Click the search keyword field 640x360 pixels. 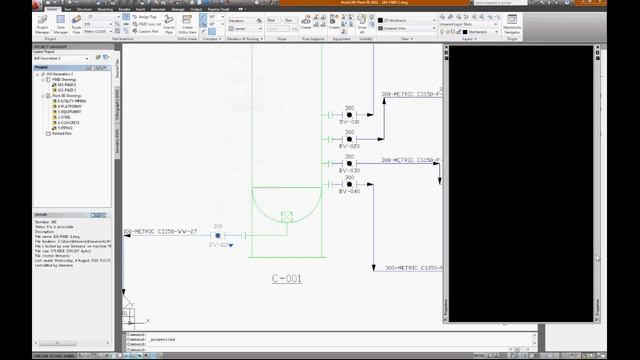(x=501, y=3)
